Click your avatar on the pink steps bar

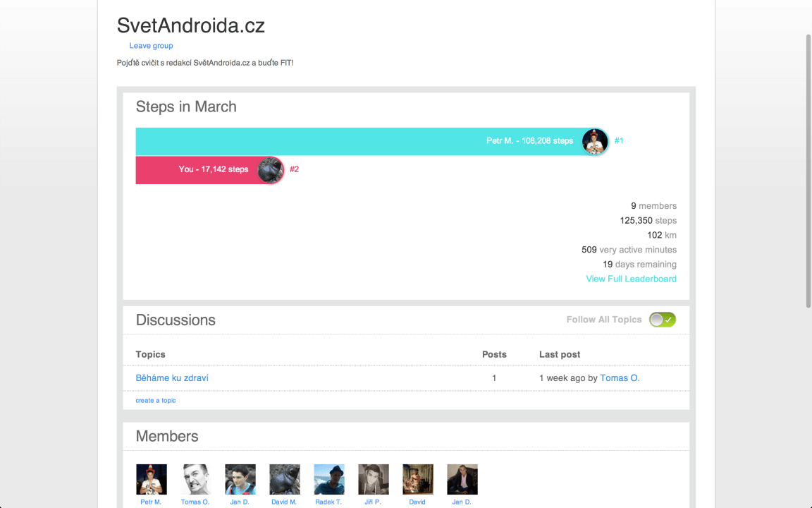click(x=271, y=169)
